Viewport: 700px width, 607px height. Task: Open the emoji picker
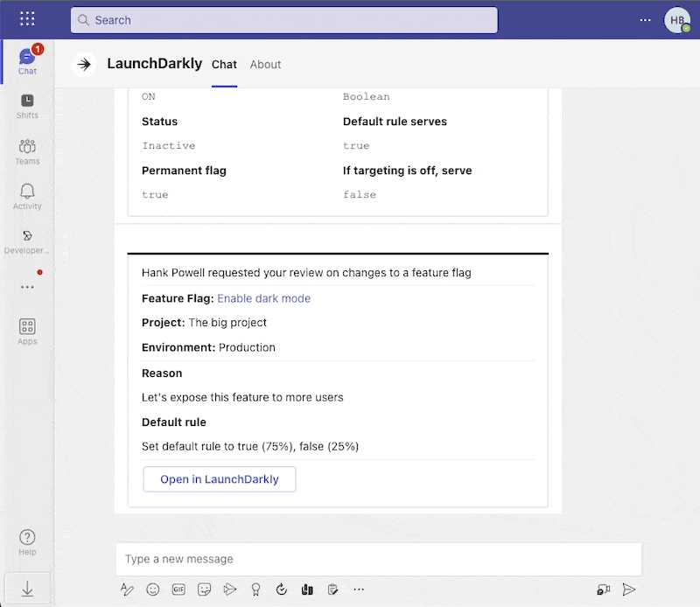tap(152, 590)
